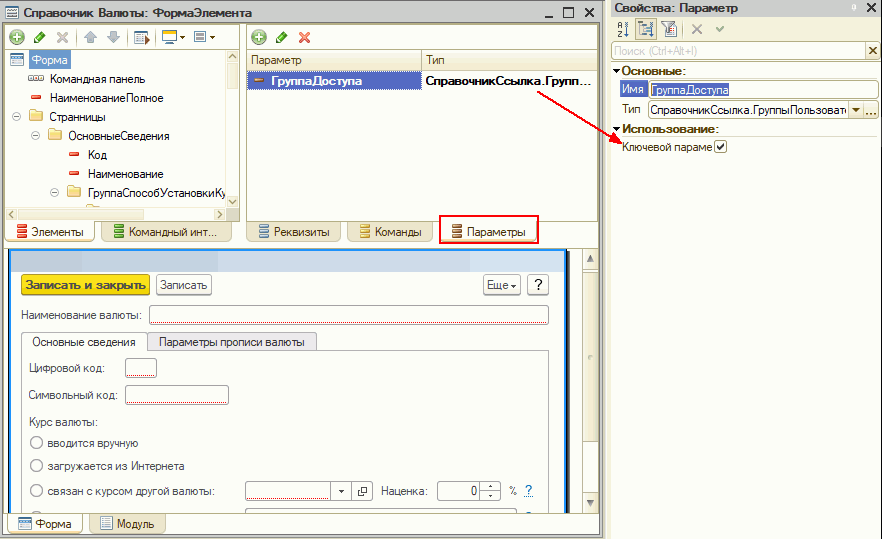882x539 pixels.
Task: Edit the parameter with pencil icon
Action: coord(282,37)
